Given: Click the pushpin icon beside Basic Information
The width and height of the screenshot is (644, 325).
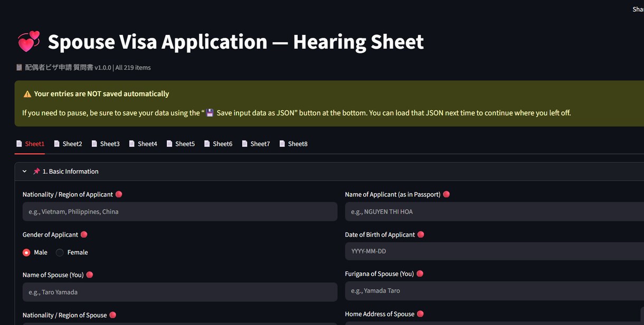Looking at the screenshot, I should coord(36,171).
